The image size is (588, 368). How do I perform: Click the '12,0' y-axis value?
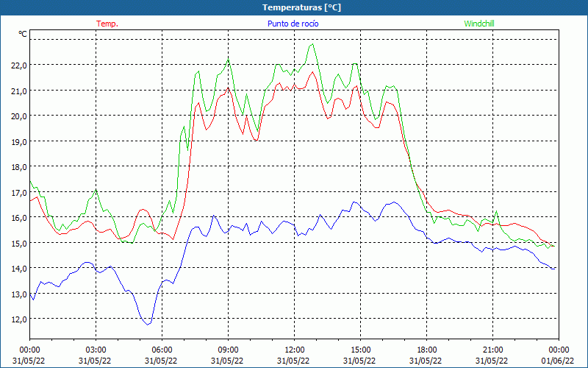pyautogui.click(x=19, y=319)
